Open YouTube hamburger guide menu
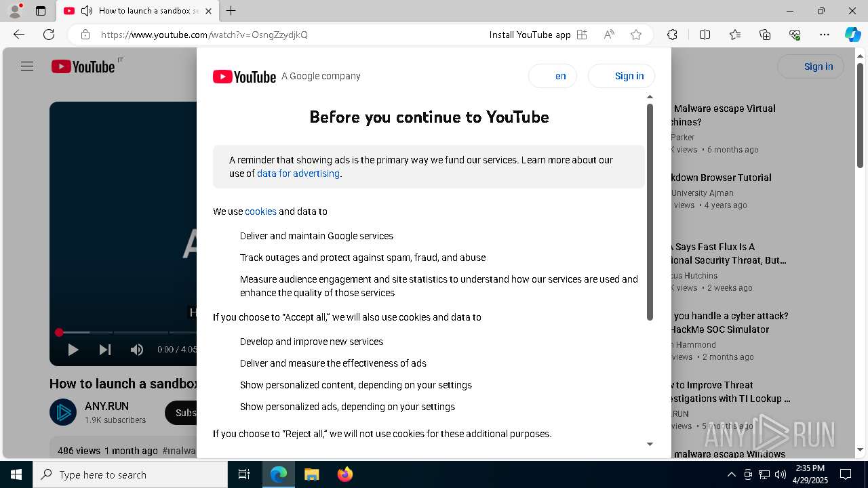Viewport: 868px width, 488px height. pos(27,66)
